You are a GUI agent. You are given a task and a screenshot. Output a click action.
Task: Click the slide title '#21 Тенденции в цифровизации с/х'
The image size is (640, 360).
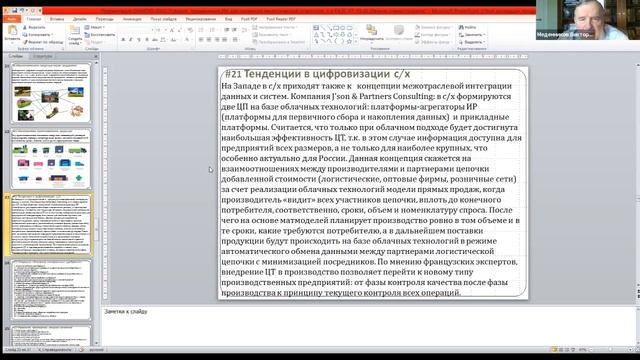[x=318, y=74]
